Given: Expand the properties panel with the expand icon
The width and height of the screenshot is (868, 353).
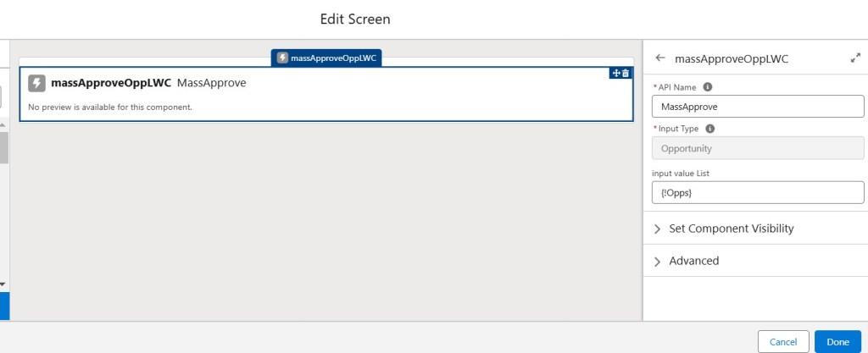Looking at the screenshot, I should pyautogui.click(x=855, y=58).
